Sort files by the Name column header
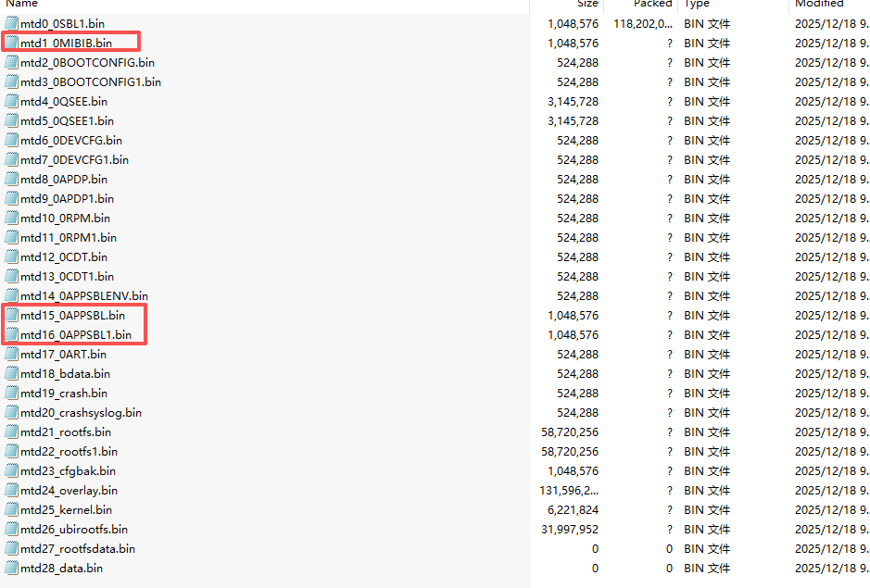 [x=21, y=5]
